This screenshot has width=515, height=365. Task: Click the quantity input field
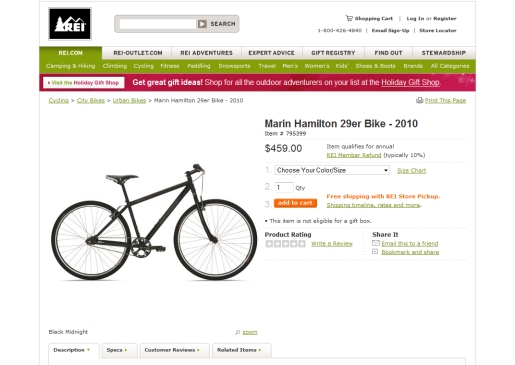pos(284,187)
